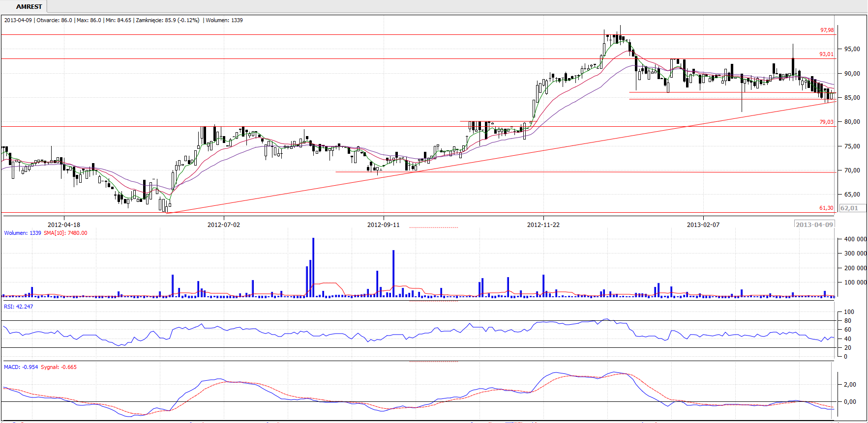This screenshot has height=423, width=868.
Task: Click the 97,98 resistance level label
Action: [x=827, y=30]
